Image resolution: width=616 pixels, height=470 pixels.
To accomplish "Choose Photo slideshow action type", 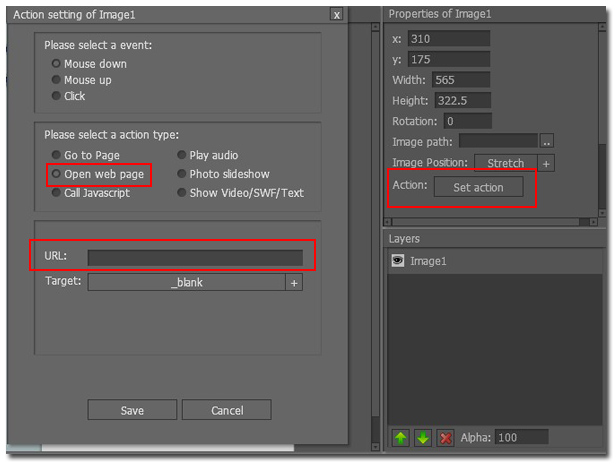I will (x=182, y=174).
